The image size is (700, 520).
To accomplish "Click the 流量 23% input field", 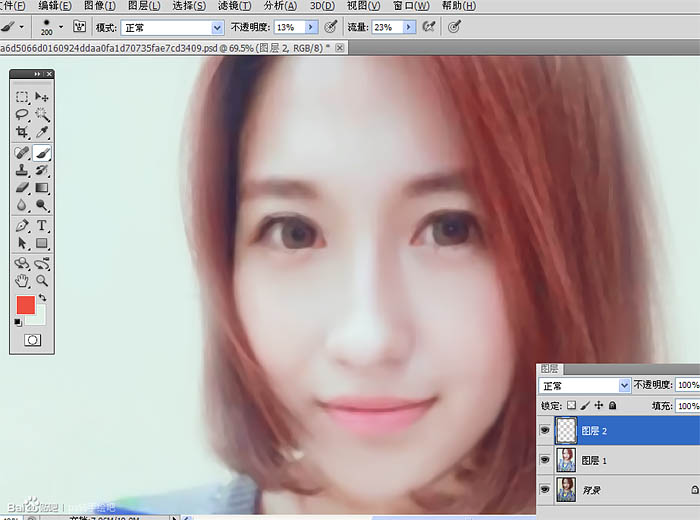I will [x=385, y=28].
